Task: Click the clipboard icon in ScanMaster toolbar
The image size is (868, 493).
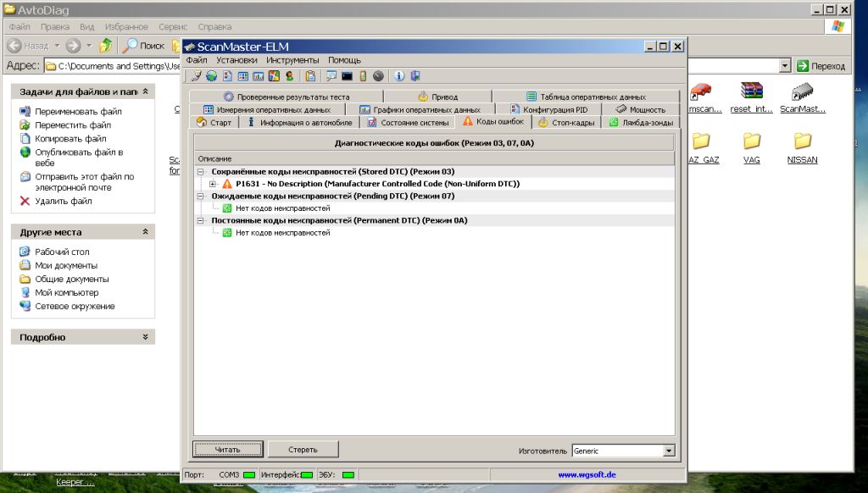Action: tap(311, 76)
